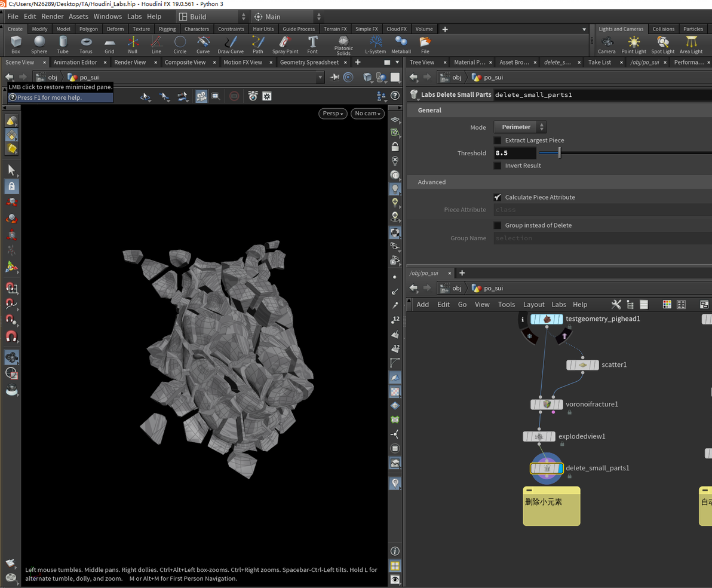The width and height of the screenshot is (712, 588).
Task: Toggle the Invert Result checkbox
Action: [498, 166]
